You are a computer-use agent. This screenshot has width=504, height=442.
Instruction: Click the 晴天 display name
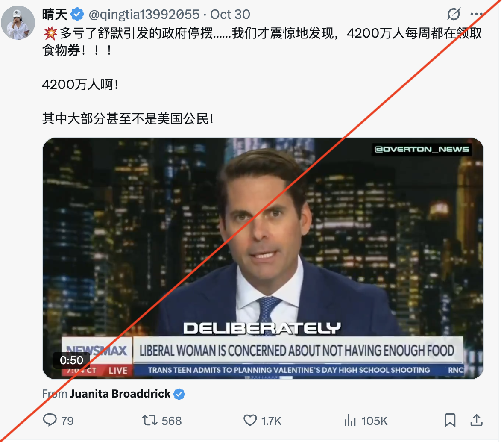pos(55,15)
